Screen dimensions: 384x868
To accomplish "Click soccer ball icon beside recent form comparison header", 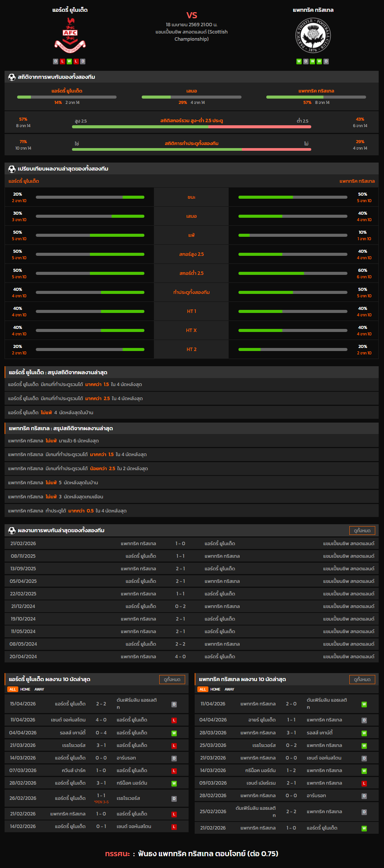I will (x=12, y=169).
